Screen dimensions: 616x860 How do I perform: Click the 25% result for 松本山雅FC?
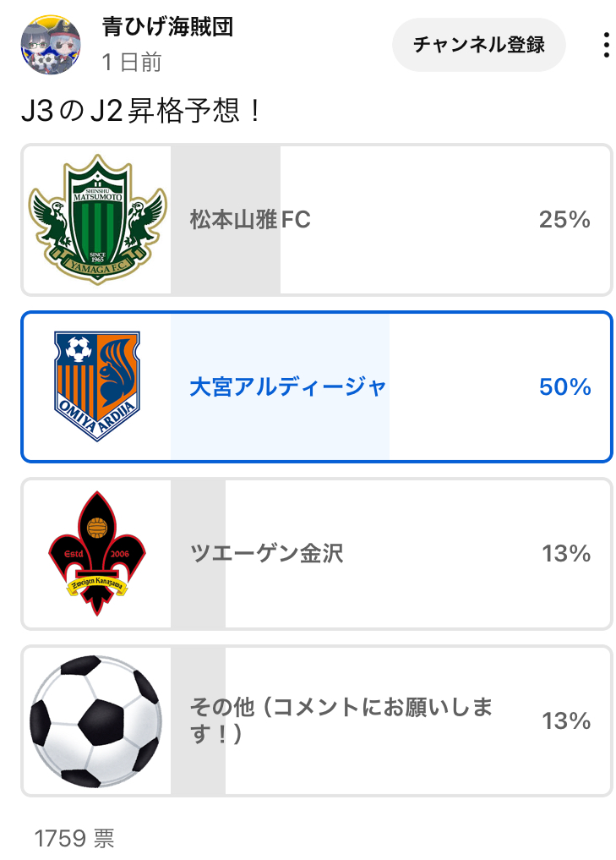click(564, 221)
